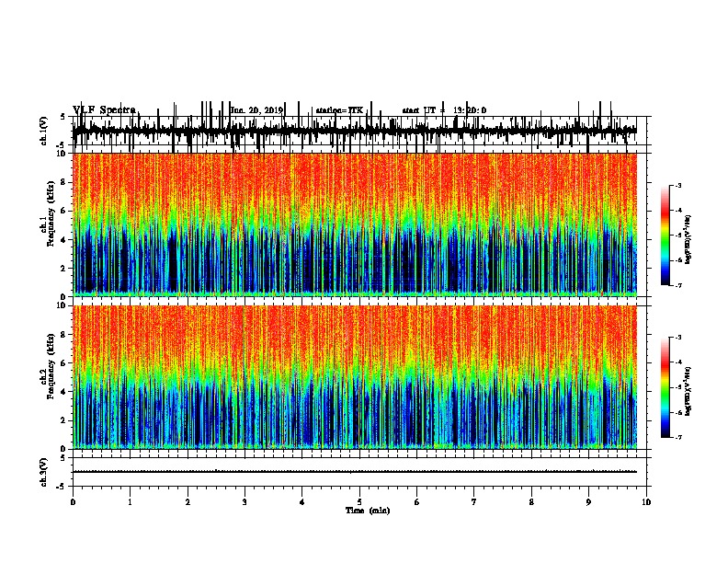728x563 pixels.
Task: Select the ch.2 spectrogram colorbar
Action: click(x=665, y=387)
